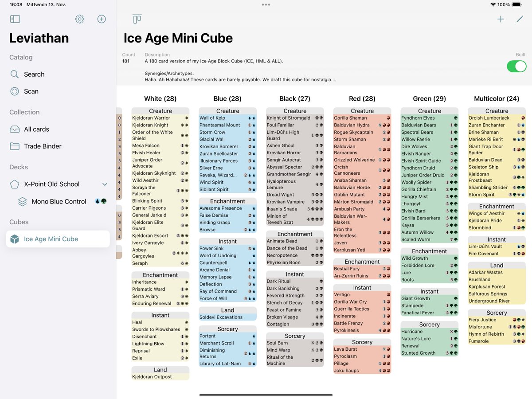
Task: Click the Black (27) column header
Action: pos(295,99)
